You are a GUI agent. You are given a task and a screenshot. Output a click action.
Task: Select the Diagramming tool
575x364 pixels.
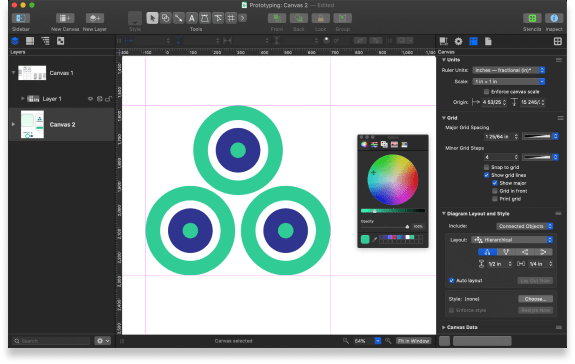218,18
